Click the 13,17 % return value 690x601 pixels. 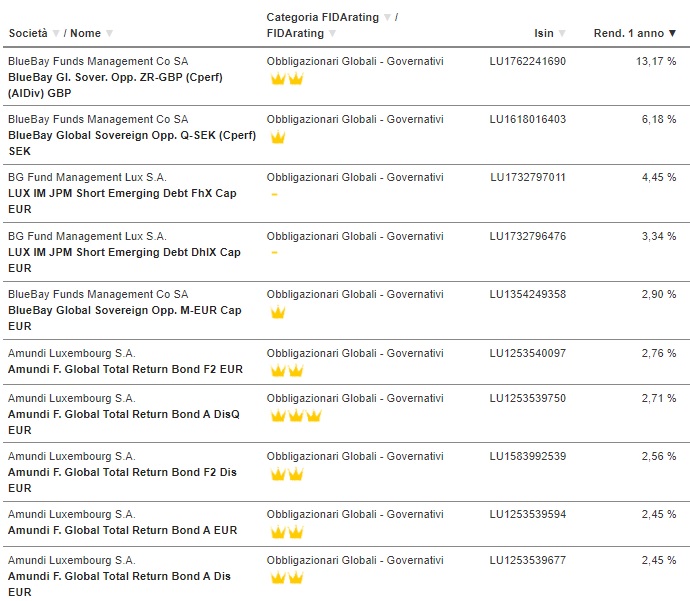[656, 61]
